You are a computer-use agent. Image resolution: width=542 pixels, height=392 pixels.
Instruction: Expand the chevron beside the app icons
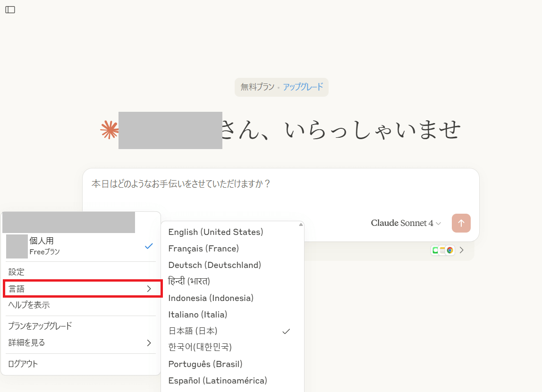pos(461,250)
